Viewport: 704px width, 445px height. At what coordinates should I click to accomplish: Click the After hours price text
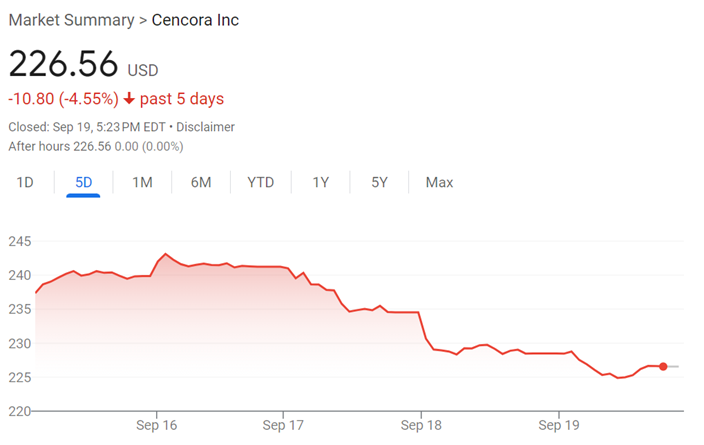pyautogui.click(x=96, y=146)
